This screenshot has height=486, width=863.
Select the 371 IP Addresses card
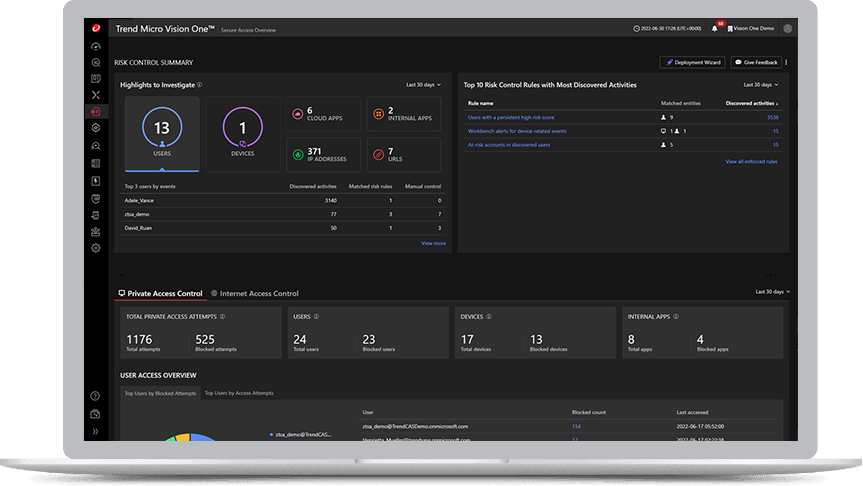pos(324,155)
